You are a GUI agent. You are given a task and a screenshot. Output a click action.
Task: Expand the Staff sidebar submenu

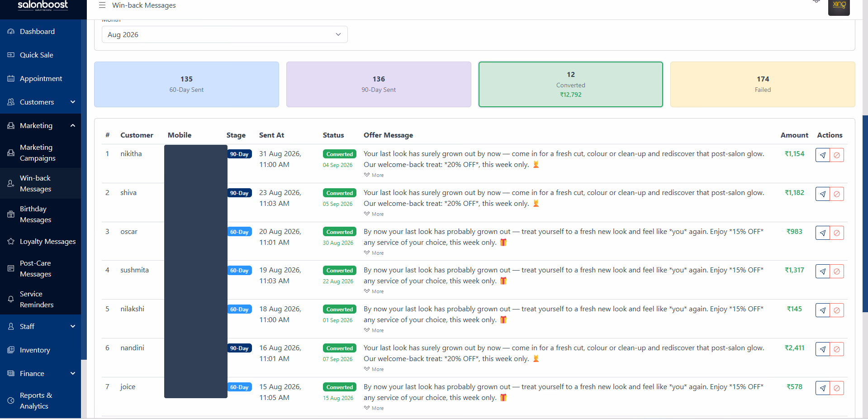tap(73, 327)
